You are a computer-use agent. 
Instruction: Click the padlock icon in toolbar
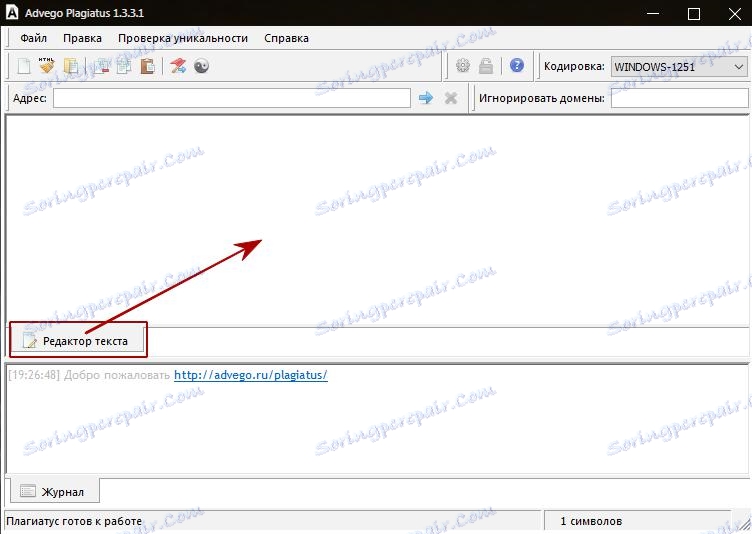click(486, 66)
